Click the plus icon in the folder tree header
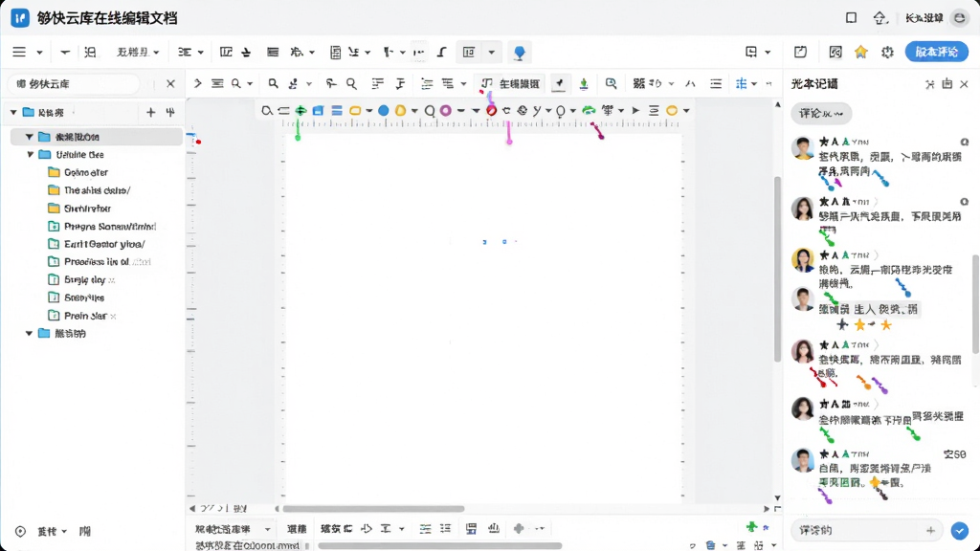 pyautogui.click(x=150, y=113)
